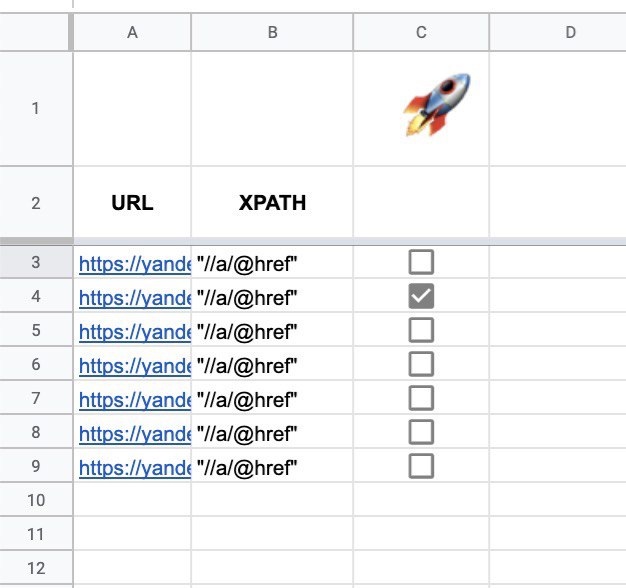Click the rocket emoji in cell C1

[x=437, y=105]
